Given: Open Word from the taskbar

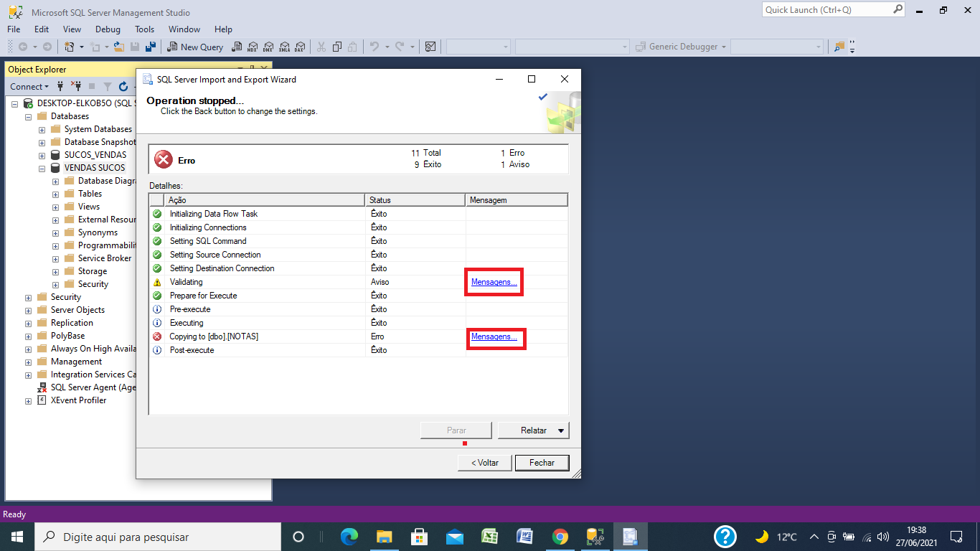Looking at the screenshot, I should pyautogui.click(x=524, y=537).
